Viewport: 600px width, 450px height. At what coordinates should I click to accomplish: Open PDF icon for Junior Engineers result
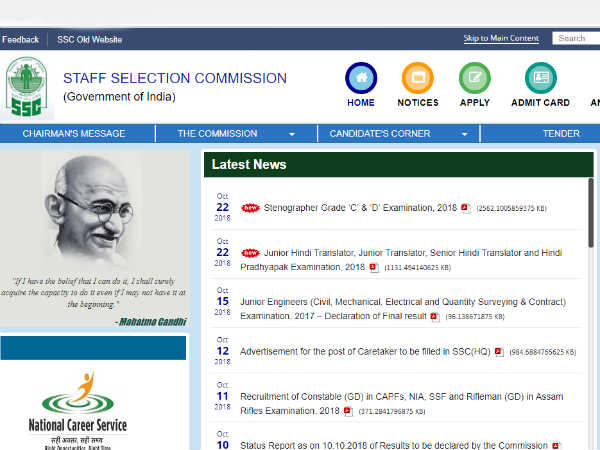tap(434, 316)
